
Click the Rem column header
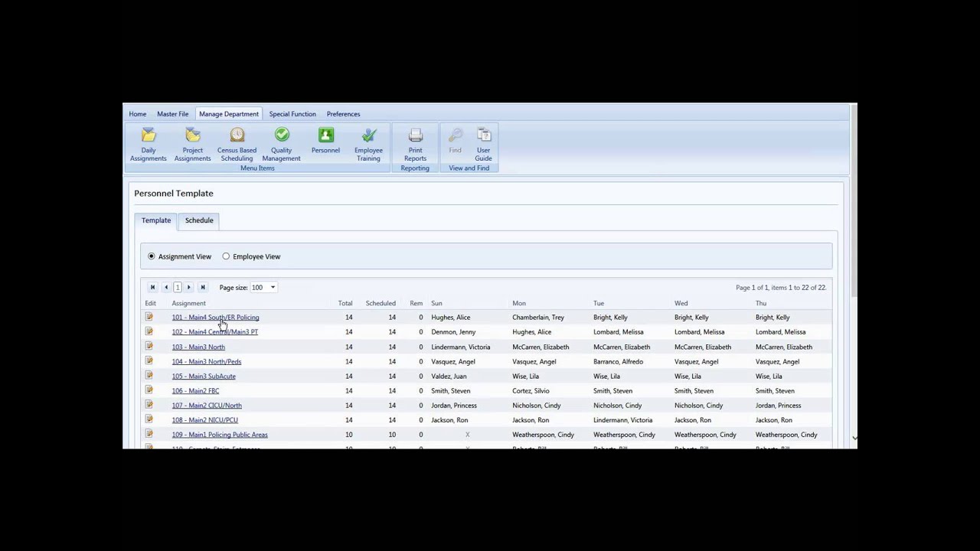click(x=416, y=303)
